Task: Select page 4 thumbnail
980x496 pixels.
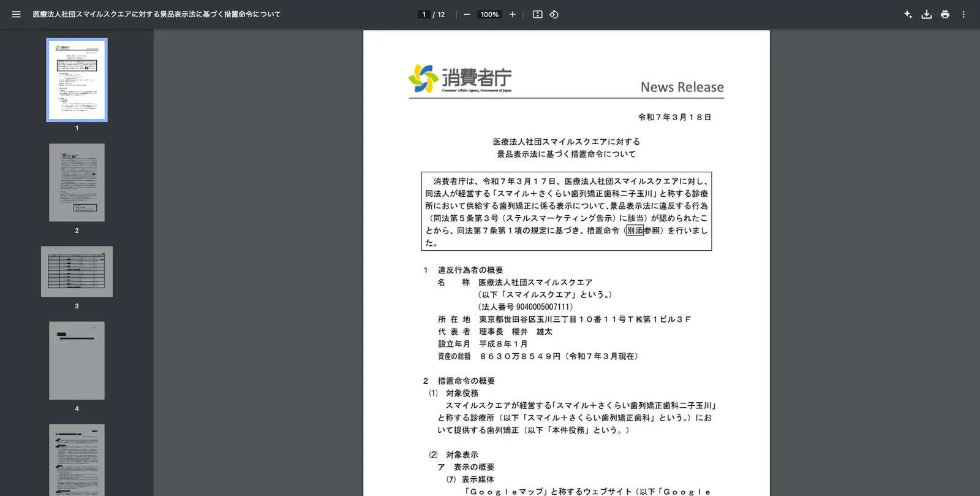Action: [77, 361]
